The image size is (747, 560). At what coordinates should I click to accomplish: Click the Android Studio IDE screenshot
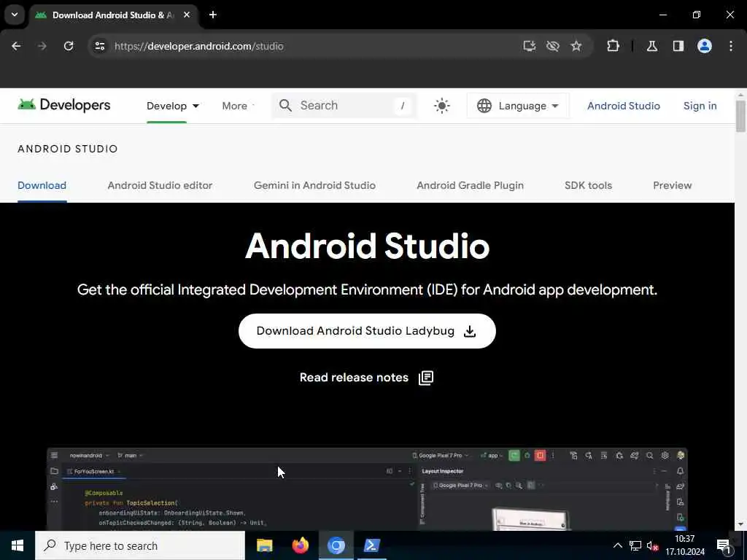coord(367,489)
